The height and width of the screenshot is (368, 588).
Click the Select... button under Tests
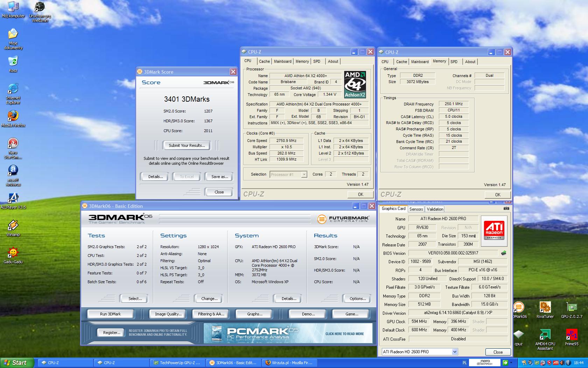click(x=135, y=299)
